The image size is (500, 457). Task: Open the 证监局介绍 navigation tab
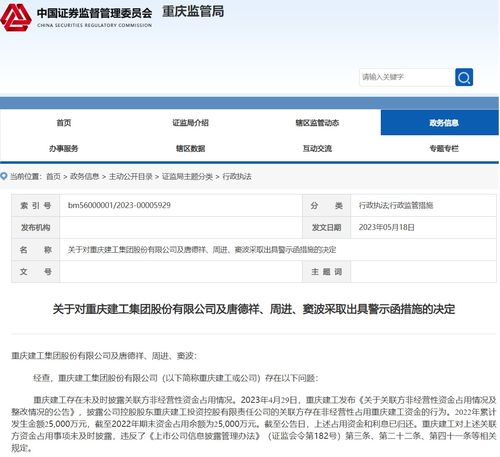point(190,123)
